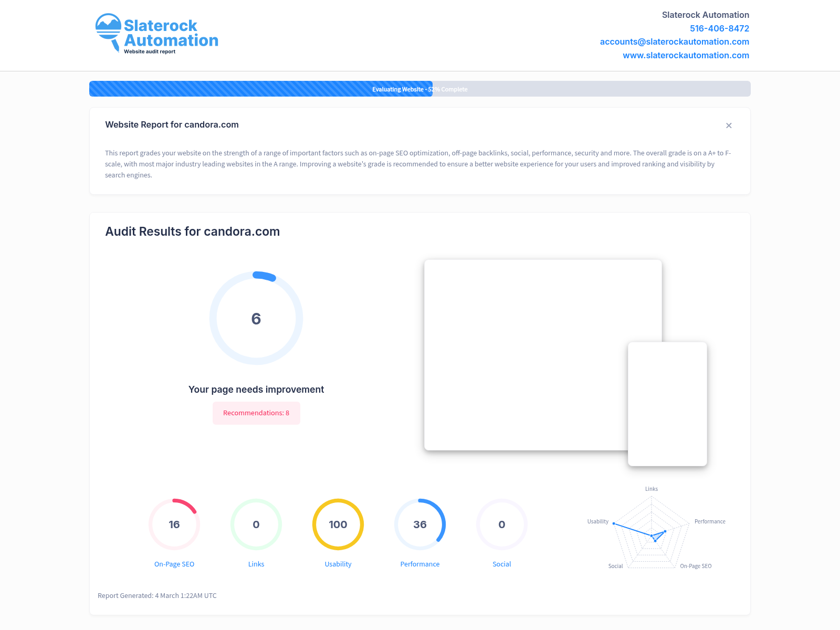The height and width of the screenshot is (630, 840).
Task: Select the Performance score circle 36
Action: click(420, 524)
